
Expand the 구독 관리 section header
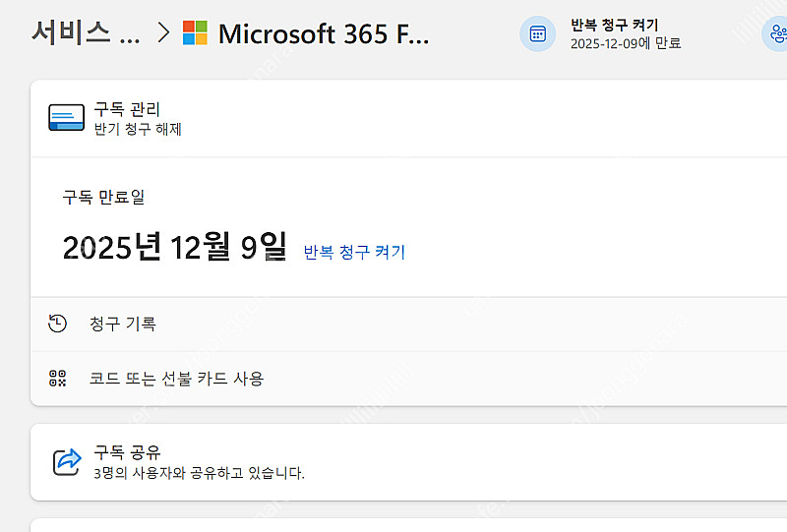pyautogui.click(x=408, y=118)
